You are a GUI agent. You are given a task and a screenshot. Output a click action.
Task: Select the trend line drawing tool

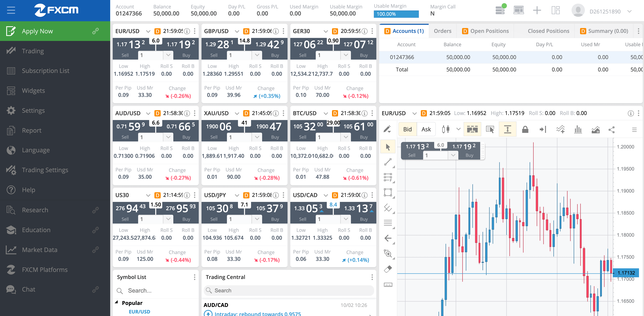click(x=388, y=162)
